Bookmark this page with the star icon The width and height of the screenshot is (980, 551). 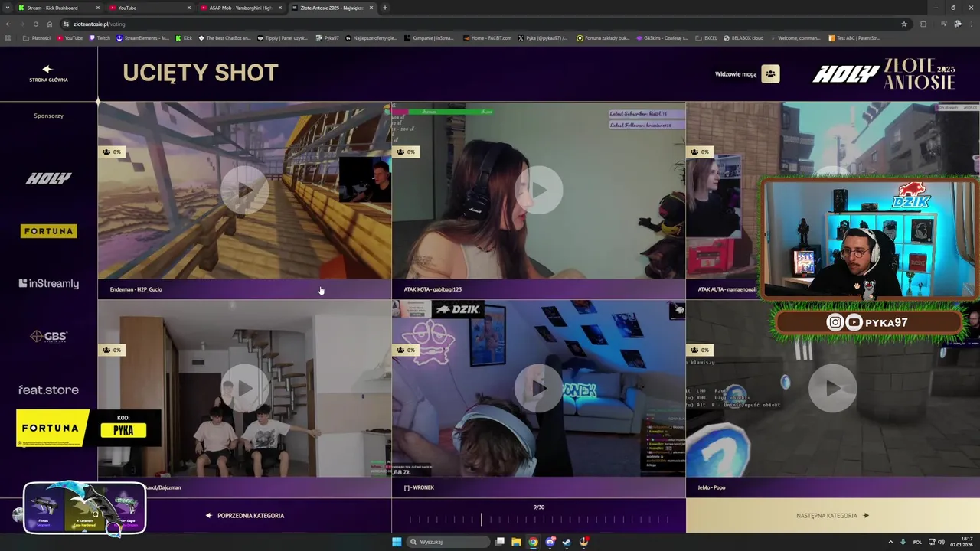pos(904,24)
